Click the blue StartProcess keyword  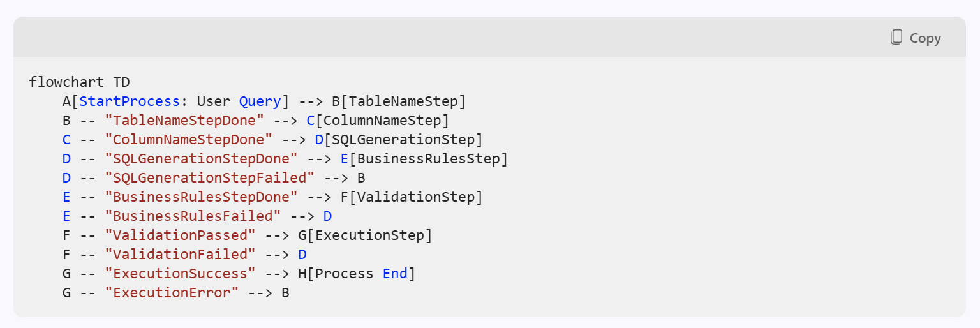[130, 101]
